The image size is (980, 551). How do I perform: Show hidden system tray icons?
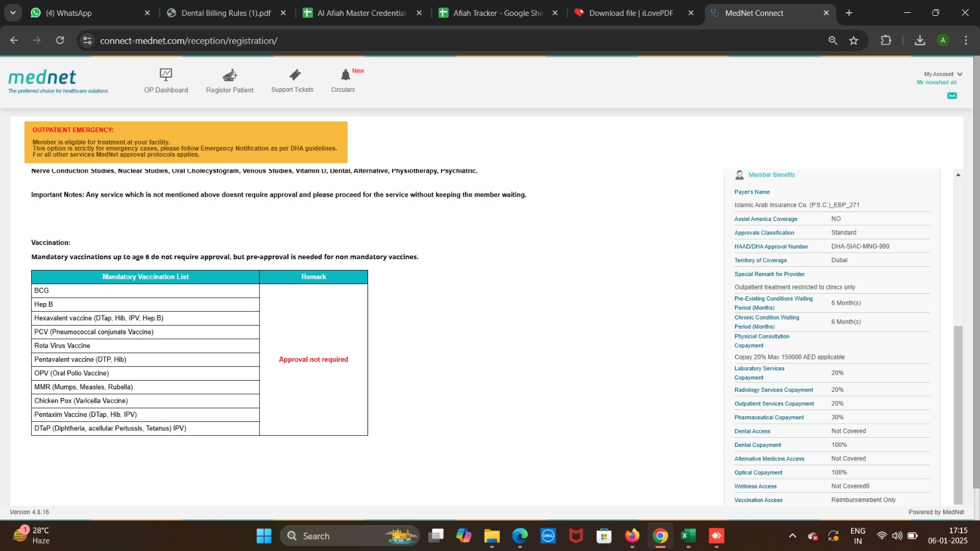(x=792, y=536)
